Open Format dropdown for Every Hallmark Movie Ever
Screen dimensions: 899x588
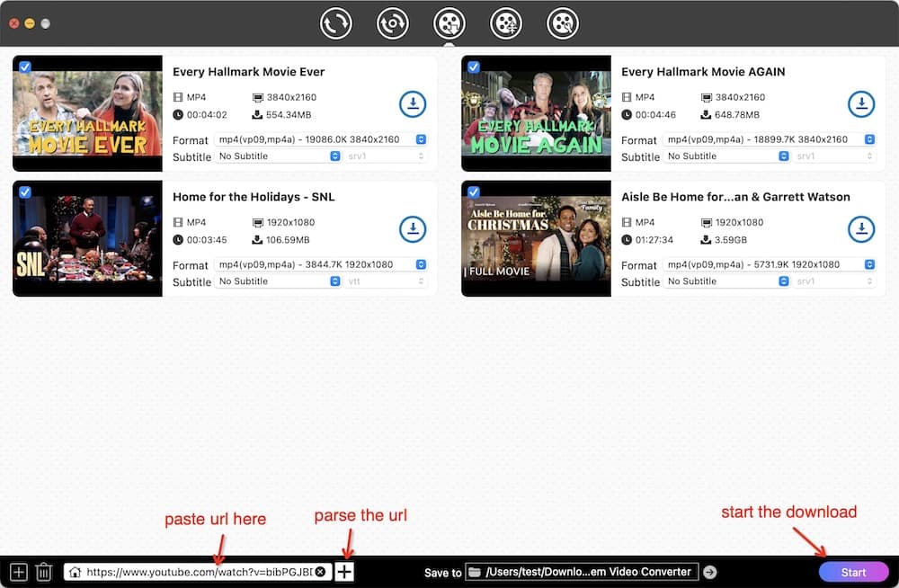(x=321, y=139)
